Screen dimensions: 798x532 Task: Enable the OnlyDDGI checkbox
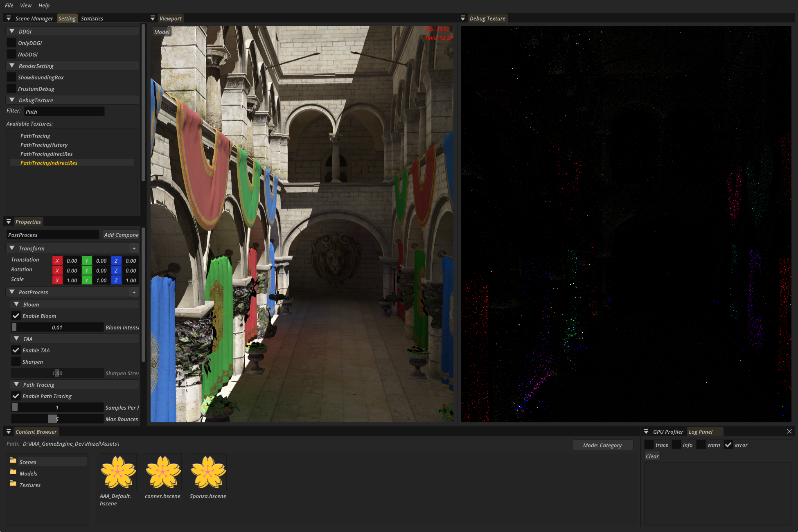pos(11,43)
